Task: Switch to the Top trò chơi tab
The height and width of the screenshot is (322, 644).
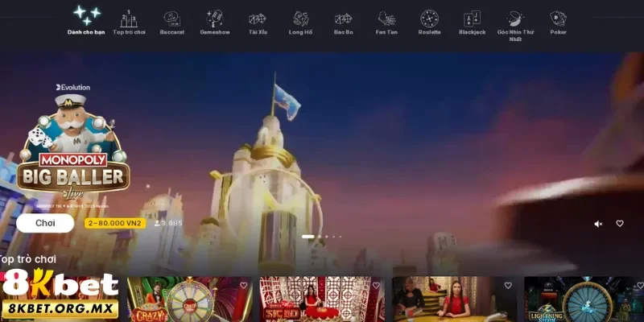Action: coord(129,22)
